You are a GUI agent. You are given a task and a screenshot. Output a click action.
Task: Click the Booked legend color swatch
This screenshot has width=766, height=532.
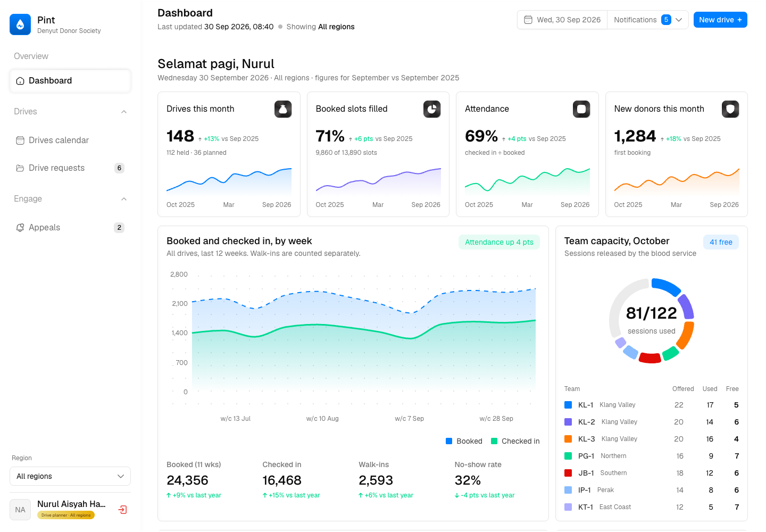tap(449, 441)
